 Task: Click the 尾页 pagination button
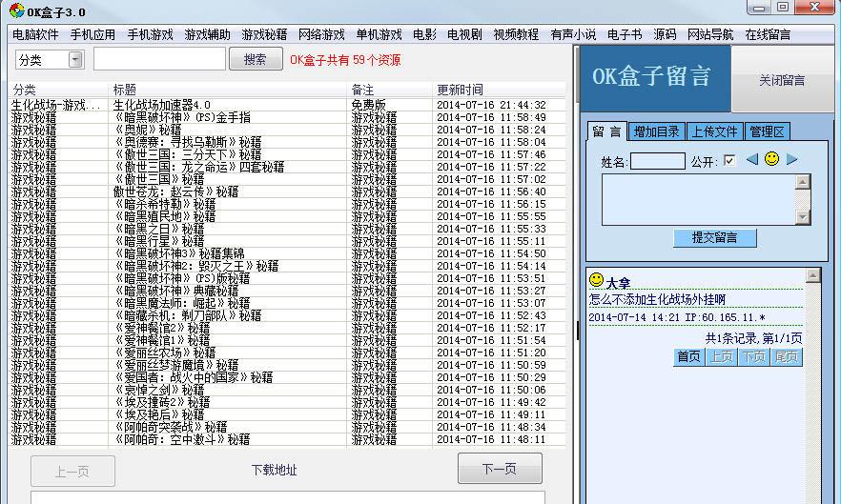[787, 356]
